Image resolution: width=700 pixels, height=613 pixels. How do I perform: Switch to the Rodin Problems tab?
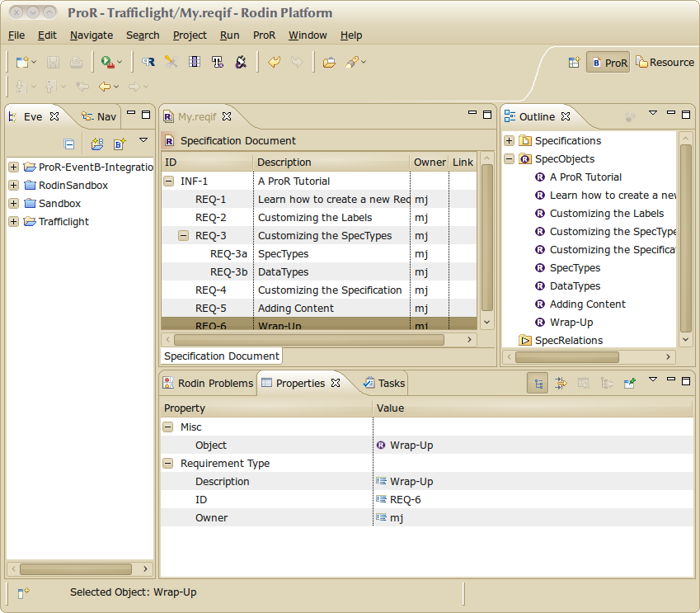point(208,384)
